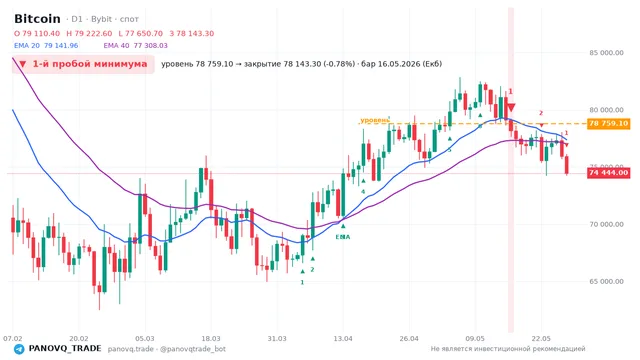Click the 'EMA 40 77 308.03' legend

[136, 46]
